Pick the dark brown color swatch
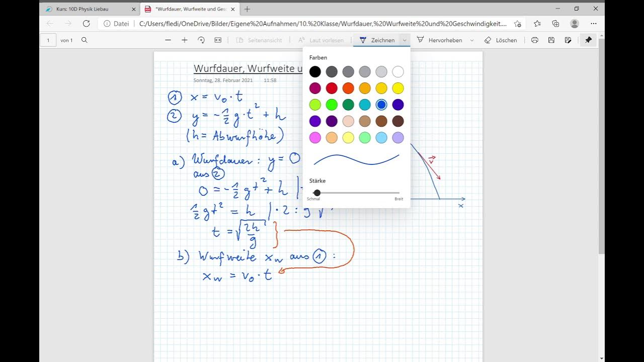The height and width of the screenshot is (362, 644). tap(398, 121)
